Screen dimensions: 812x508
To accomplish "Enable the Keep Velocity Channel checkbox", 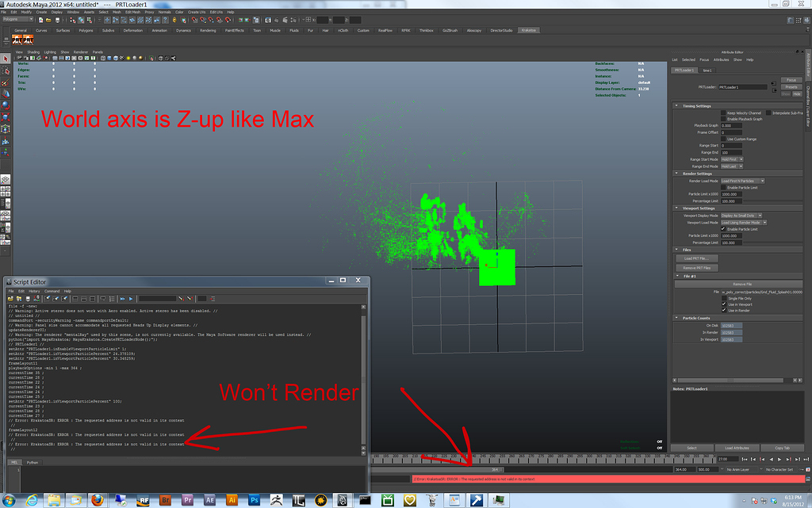I will click(723, 113).
